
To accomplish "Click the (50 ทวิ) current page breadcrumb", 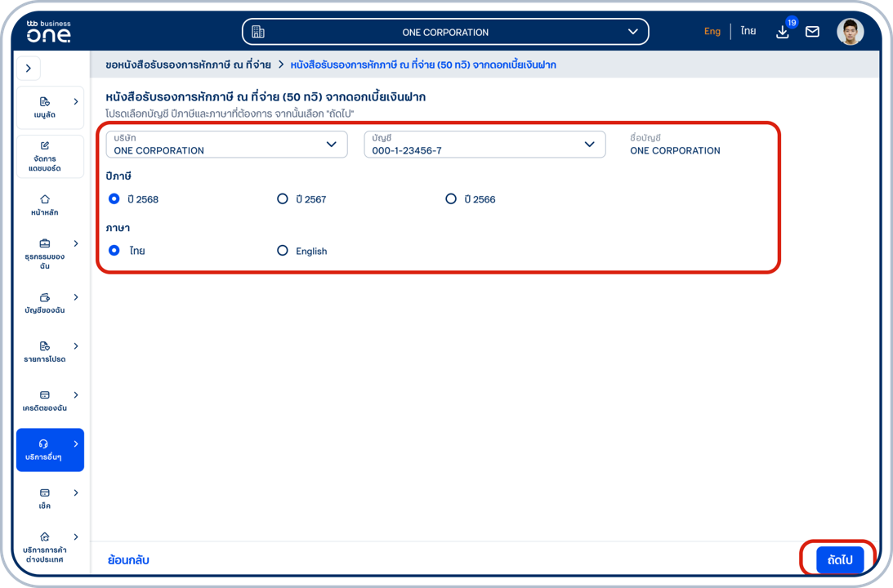I will [x=423, y=65].
